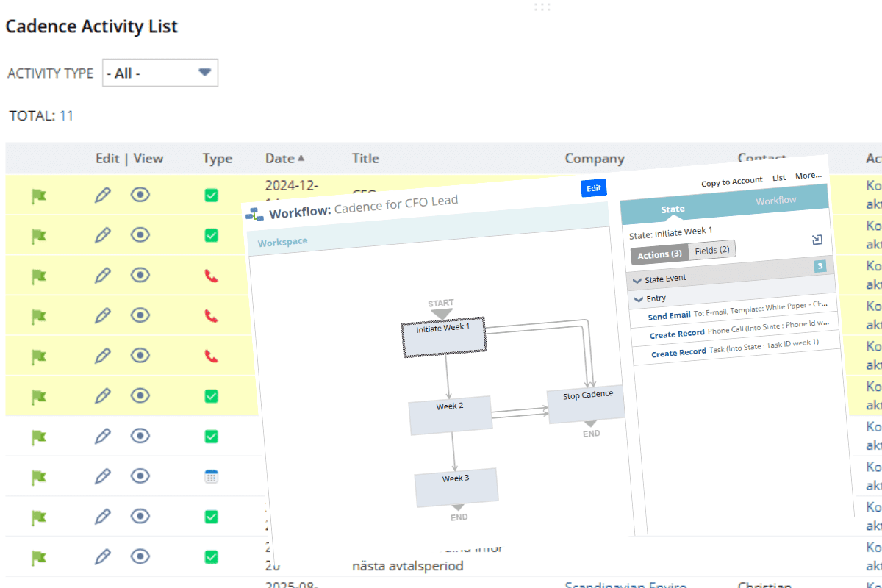The image size is (882, 588).
Task: Click the green checkmark in the seventh row
Action: [x=212, y=436]
